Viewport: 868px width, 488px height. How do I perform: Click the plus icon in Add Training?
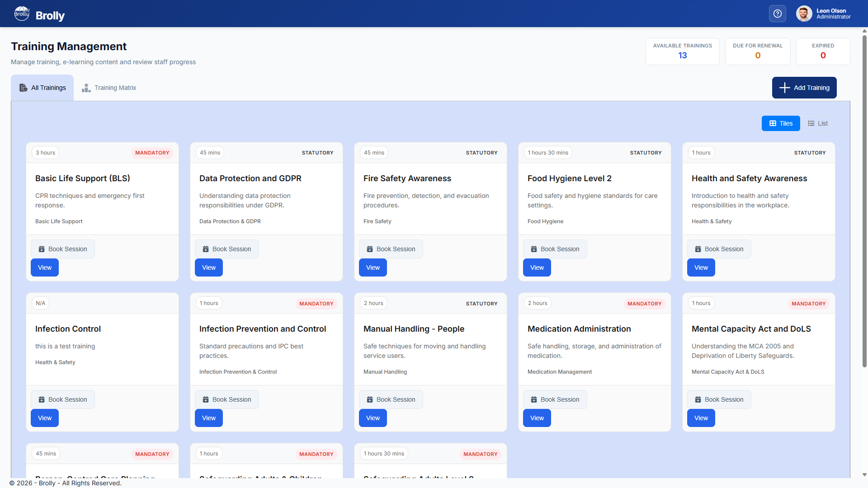[x=784, y=88]
